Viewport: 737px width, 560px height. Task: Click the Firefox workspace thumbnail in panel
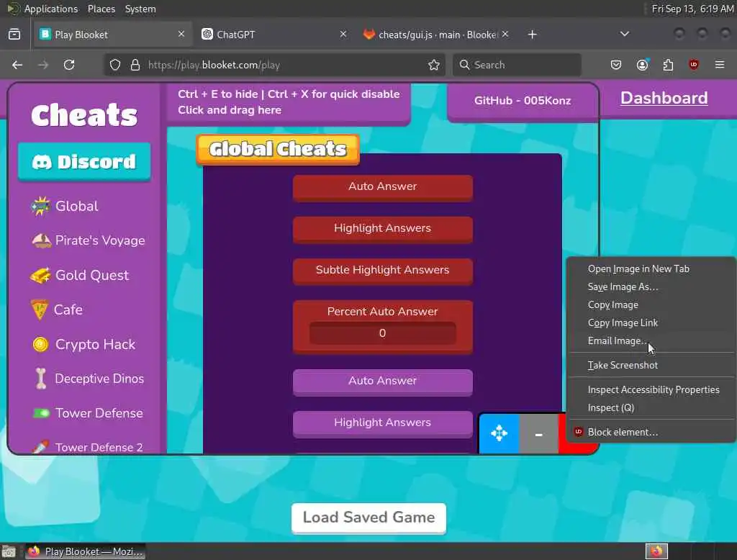[656, 551]
